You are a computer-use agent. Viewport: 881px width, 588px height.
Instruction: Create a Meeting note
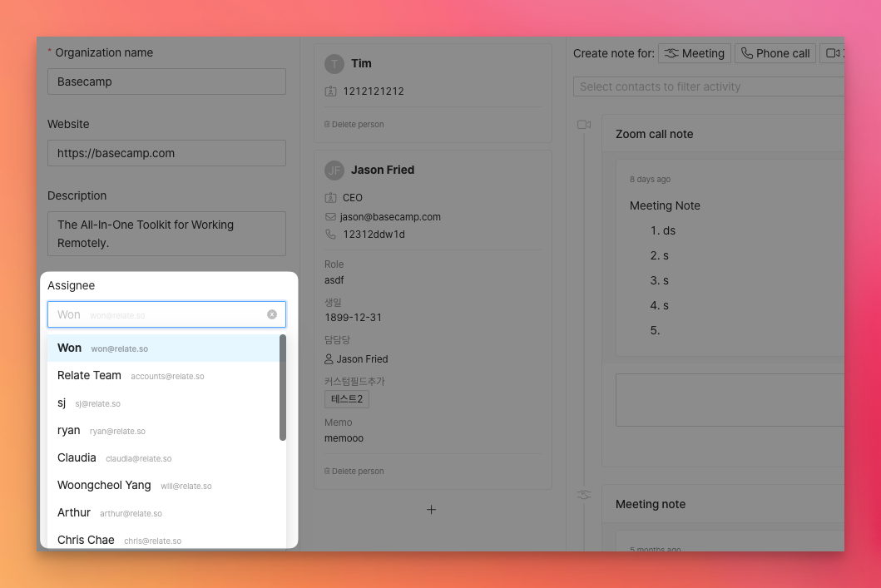pos(695,53)
